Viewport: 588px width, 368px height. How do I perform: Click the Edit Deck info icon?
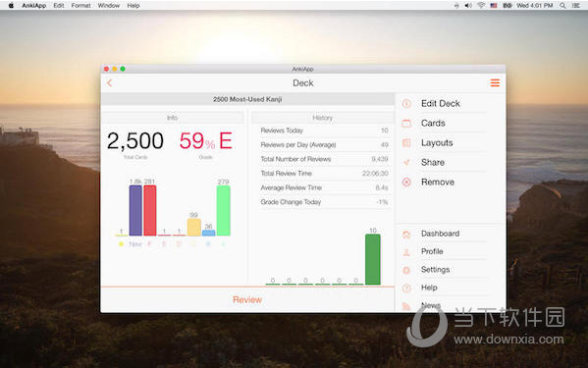(x=406, y=104)
